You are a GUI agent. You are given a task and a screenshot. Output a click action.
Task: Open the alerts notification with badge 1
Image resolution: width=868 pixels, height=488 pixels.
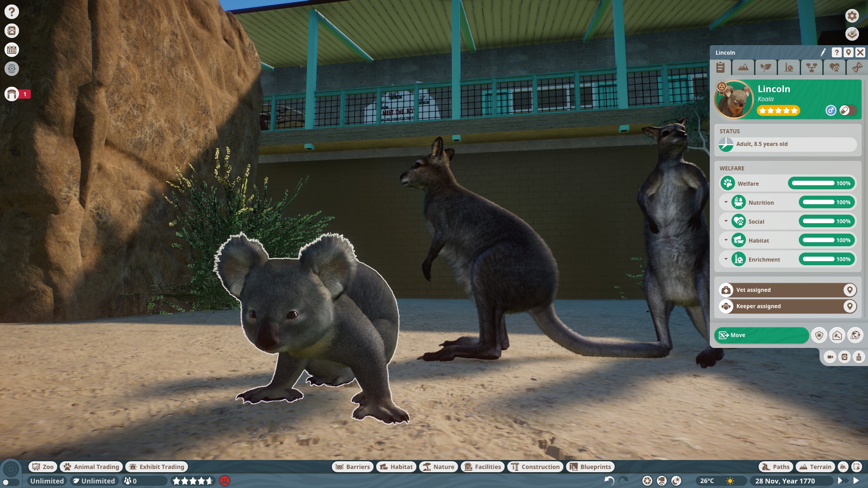coord(17,94)
